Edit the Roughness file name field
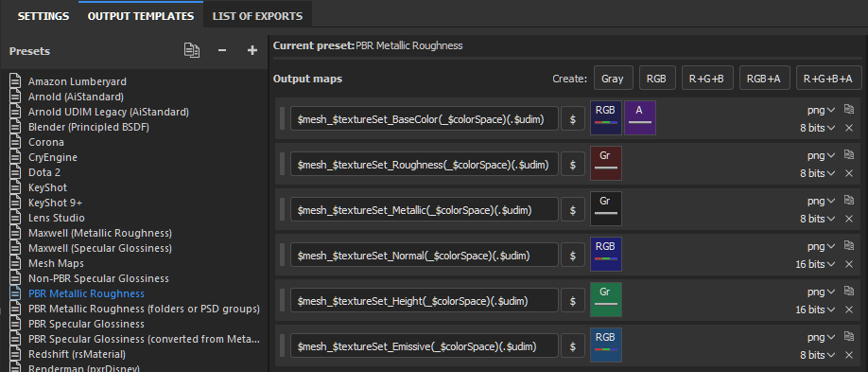 tap(424, 164)
